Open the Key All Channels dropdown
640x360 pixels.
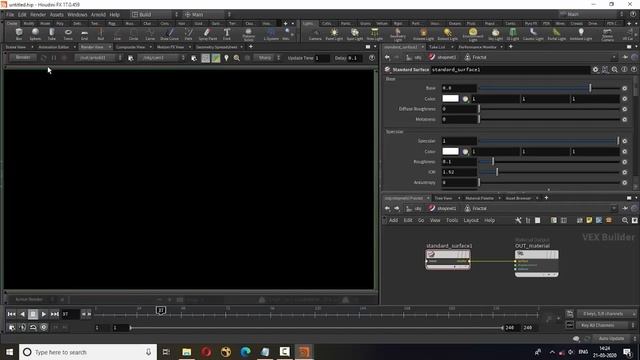(633, 325)
